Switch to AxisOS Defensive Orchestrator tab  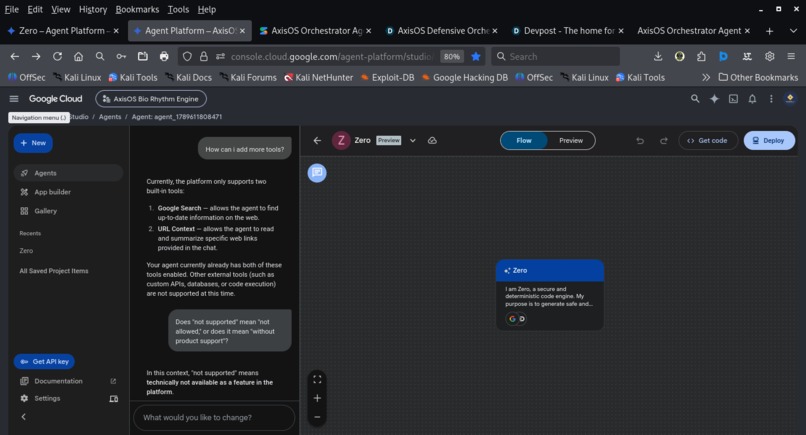[x=443, y=31]
